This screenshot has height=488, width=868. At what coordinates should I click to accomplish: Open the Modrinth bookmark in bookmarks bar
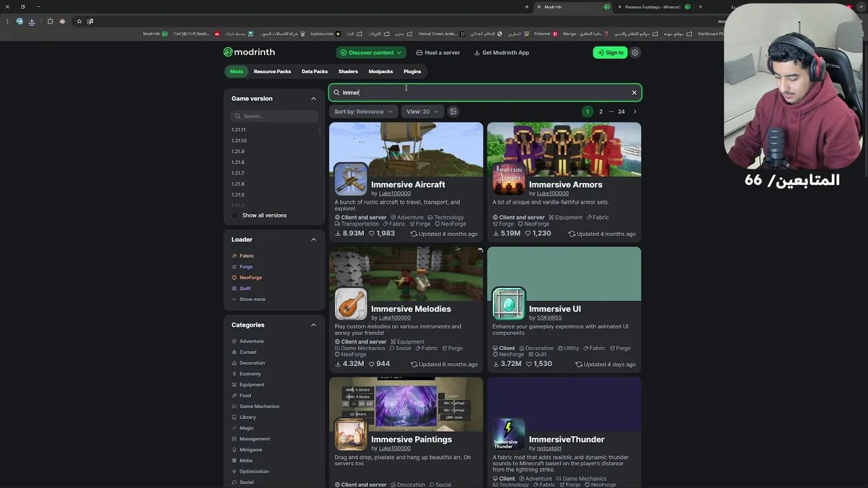click(x=155, y=33)
